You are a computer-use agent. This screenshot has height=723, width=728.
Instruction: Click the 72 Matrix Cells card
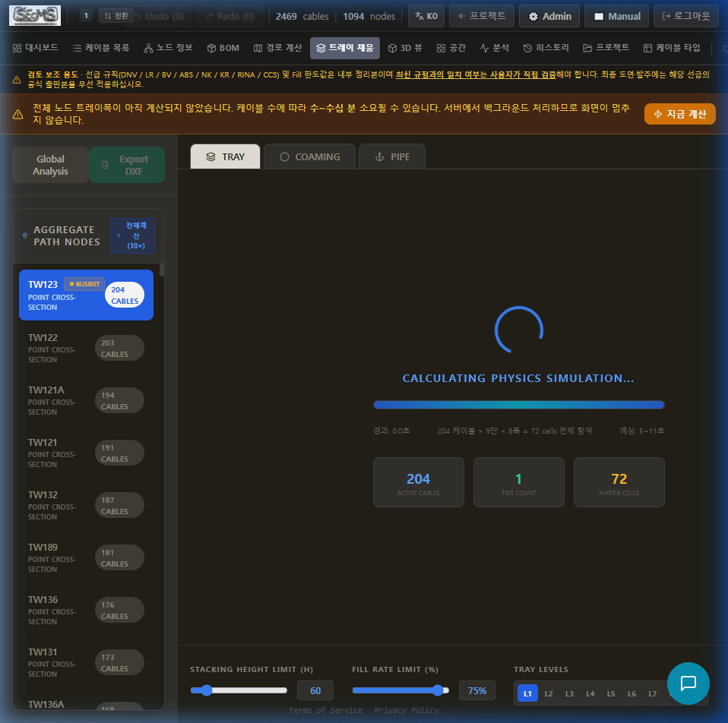click(619, 482)
